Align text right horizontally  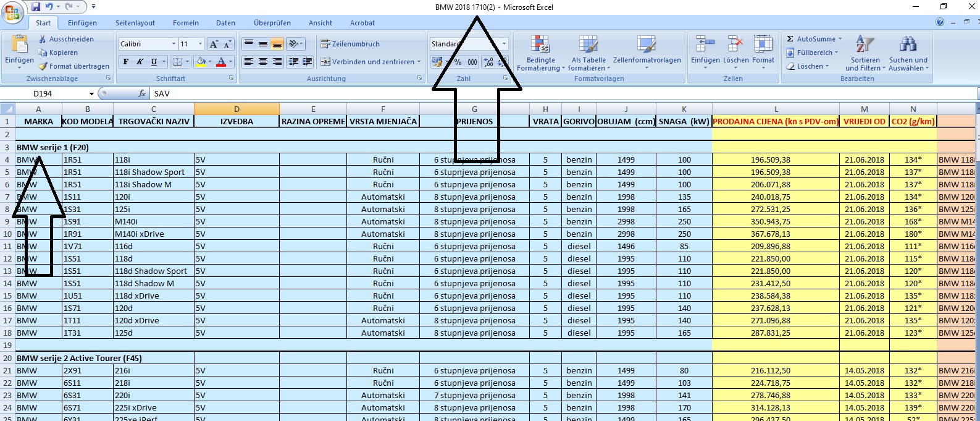point(277,62)
